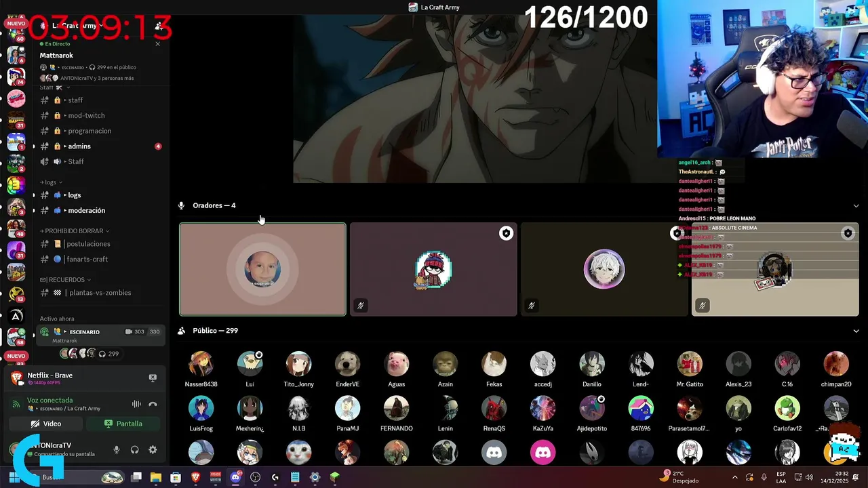
Task: Click audience member LuisFrog avatar
Action: (x=201, y=409)
